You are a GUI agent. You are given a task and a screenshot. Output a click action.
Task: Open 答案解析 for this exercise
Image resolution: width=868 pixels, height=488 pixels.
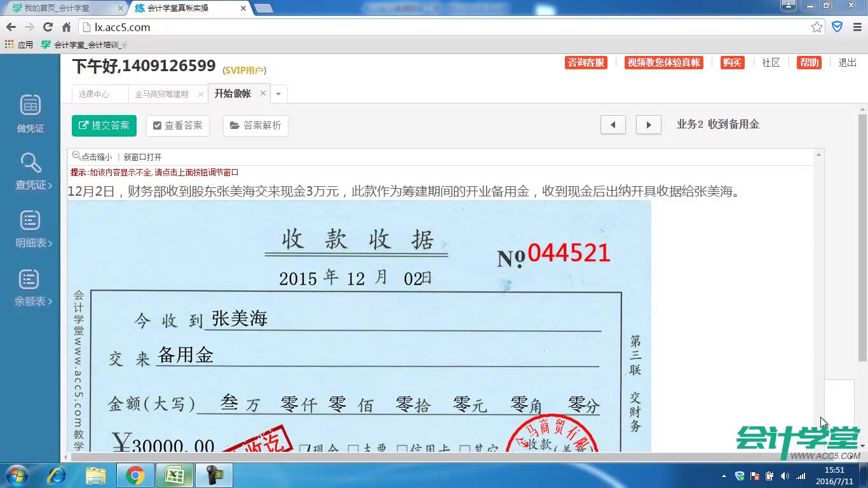click(255, 125)
